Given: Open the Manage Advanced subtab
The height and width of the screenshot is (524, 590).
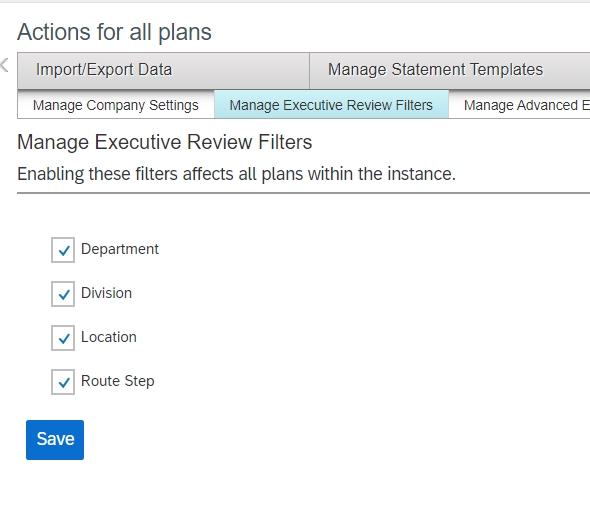Looking at the screenshot, I should tap(519, 105).
